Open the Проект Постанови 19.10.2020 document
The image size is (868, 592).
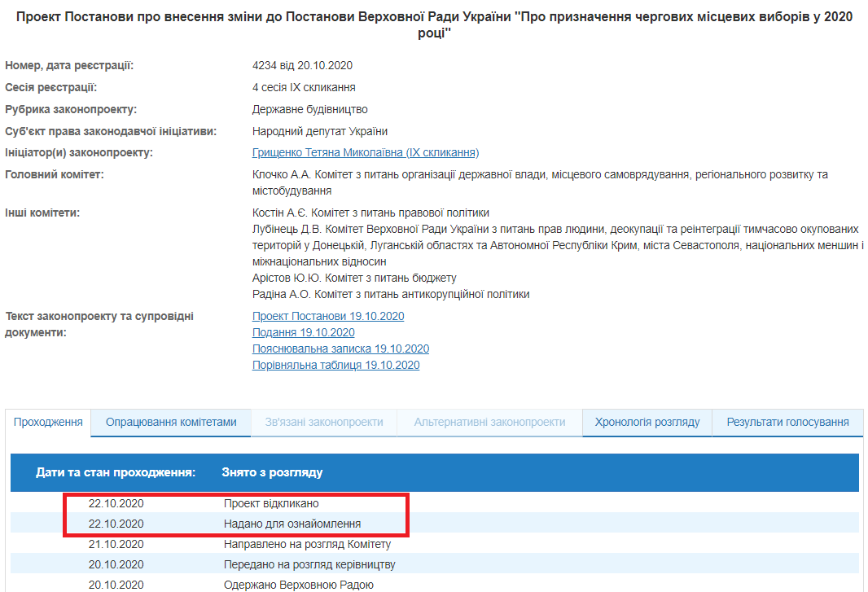click(328, 316)
